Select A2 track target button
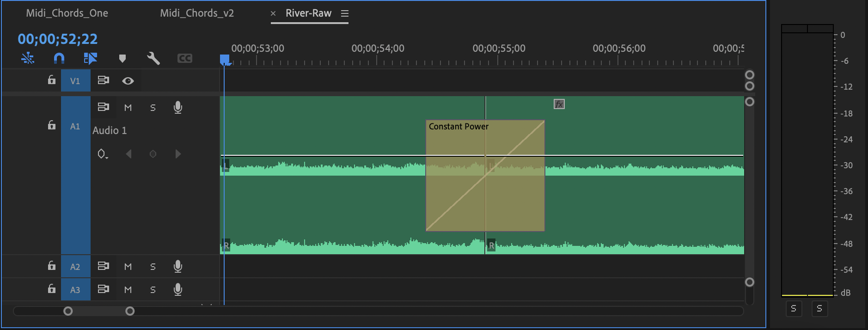868x330 pixels. tap(75, 267)
